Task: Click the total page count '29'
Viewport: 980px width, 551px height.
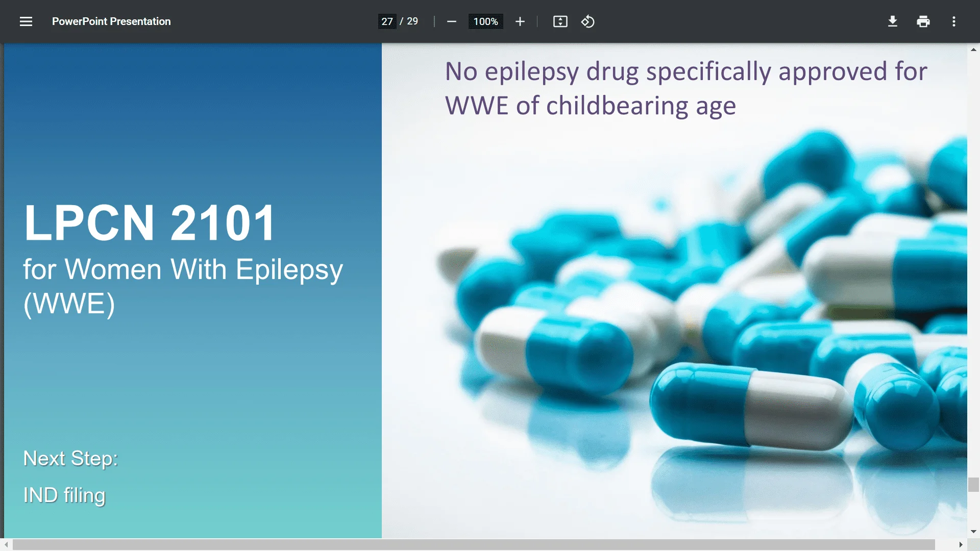Action: pyautogui.click(x=412, y=21)
